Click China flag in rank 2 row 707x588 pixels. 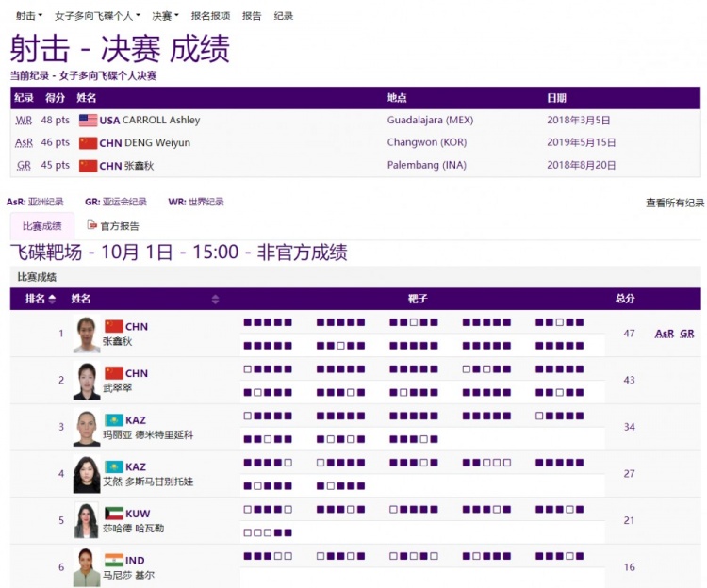tap(114, 373)
